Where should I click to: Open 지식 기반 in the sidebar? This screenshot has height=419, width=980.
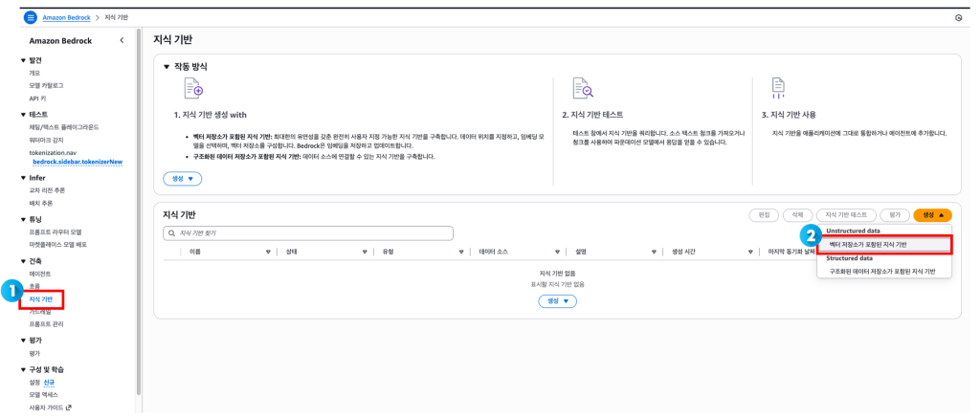[41, 299]
